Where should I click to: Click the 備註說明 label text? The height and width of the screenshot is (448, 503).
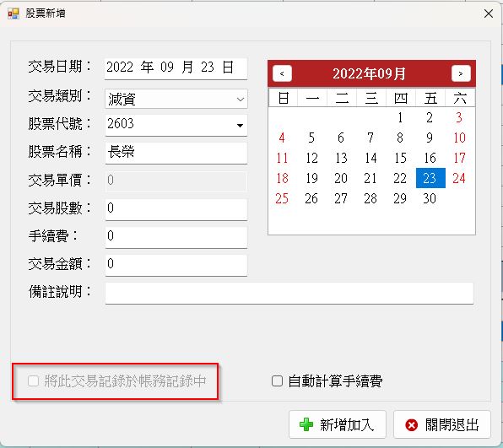pos(60,292)
